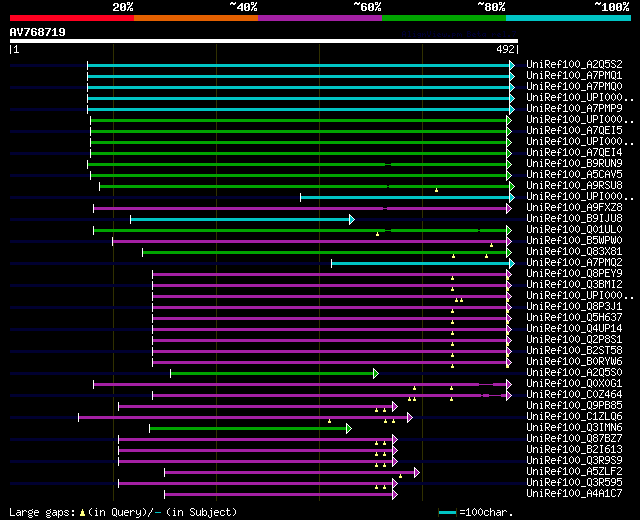Select the UniRef100_Q4UP14 label
Screen dimensions: 640x520
point(574,329)
